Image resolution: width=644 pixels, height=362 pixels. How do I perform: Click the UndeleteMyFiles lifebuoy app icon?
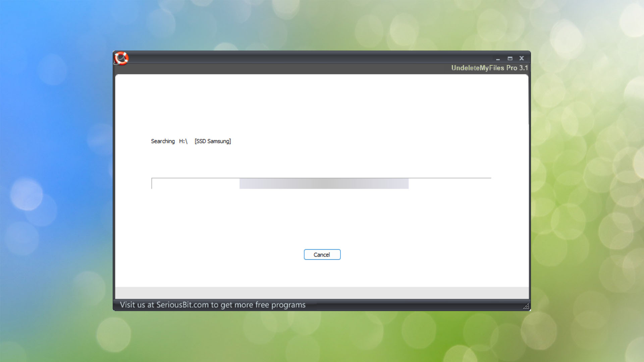(x=121, y=58)
